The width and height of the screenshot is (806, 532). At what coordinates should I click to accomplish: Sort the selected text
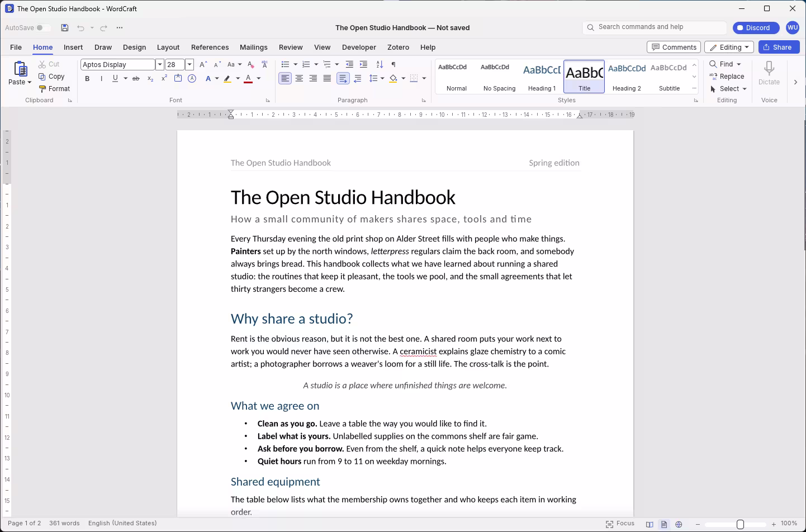380,65
